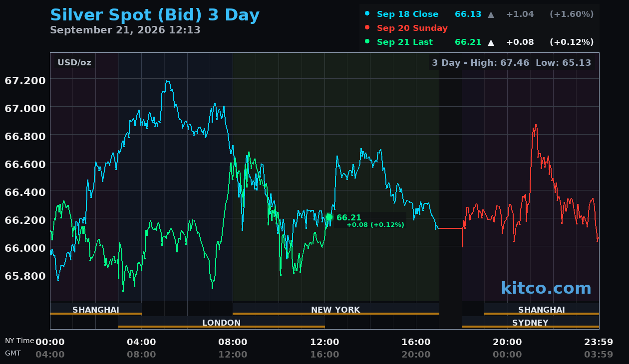The image size is (629, 364).
Task: Click the NY Time axis label
Action: tap(19, 341)
